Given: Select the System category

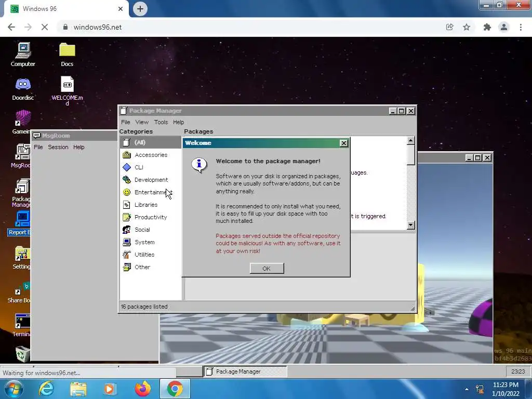Looking at the screenshot, I should pyautogui.click(x=150, y=242).
